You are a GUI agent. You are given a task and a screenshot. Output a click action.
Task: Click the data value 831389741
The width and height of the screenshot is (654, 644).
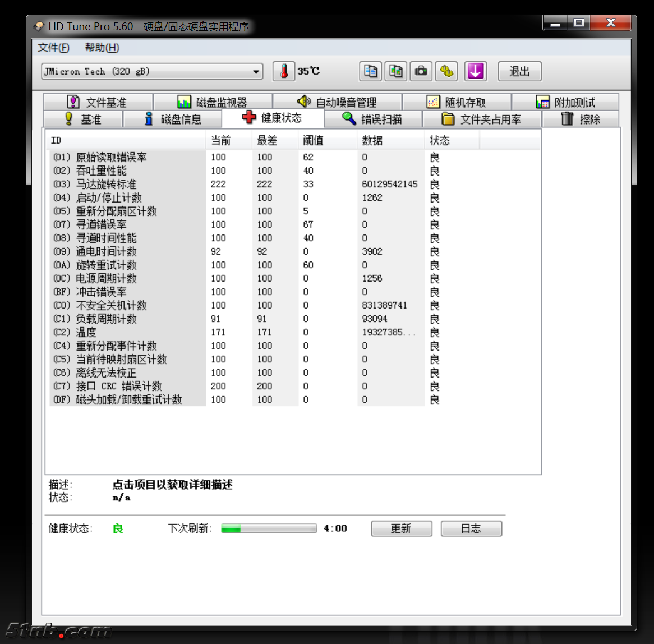(384, 305)
